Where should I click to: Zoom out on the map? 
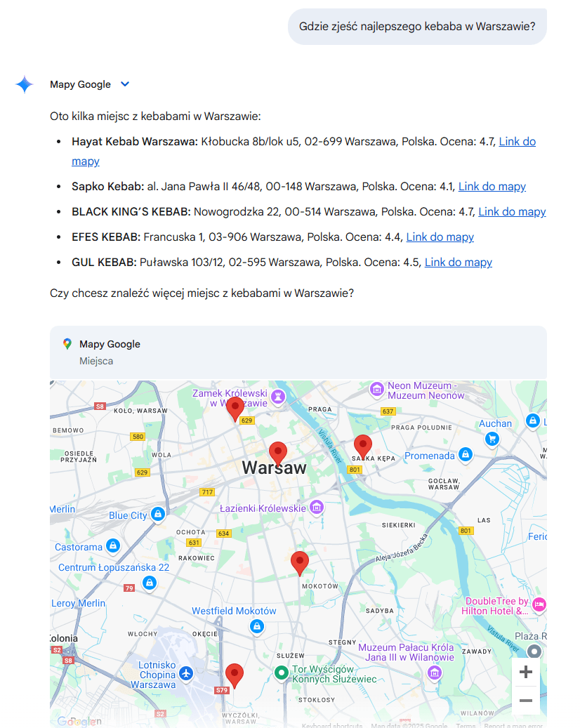point(526,700)
